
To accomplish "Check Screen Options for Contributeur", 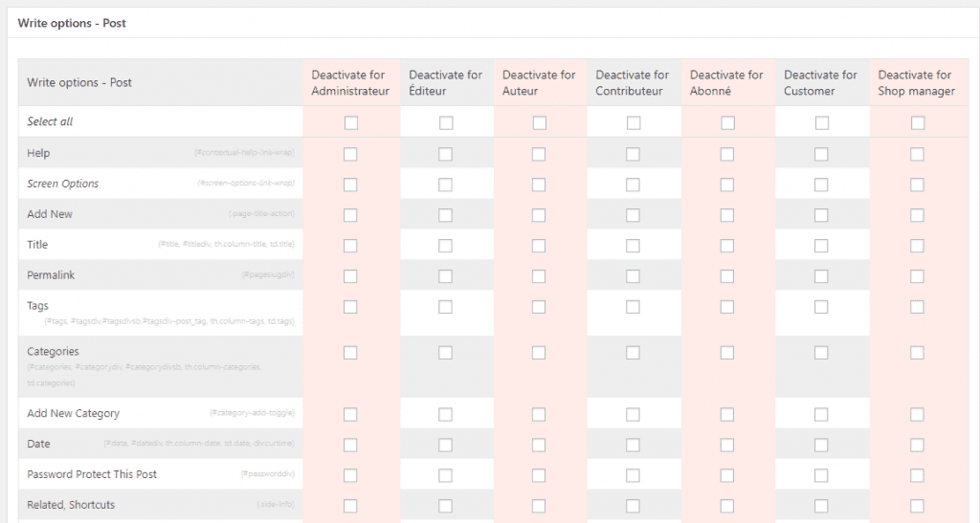I will 633,185.
